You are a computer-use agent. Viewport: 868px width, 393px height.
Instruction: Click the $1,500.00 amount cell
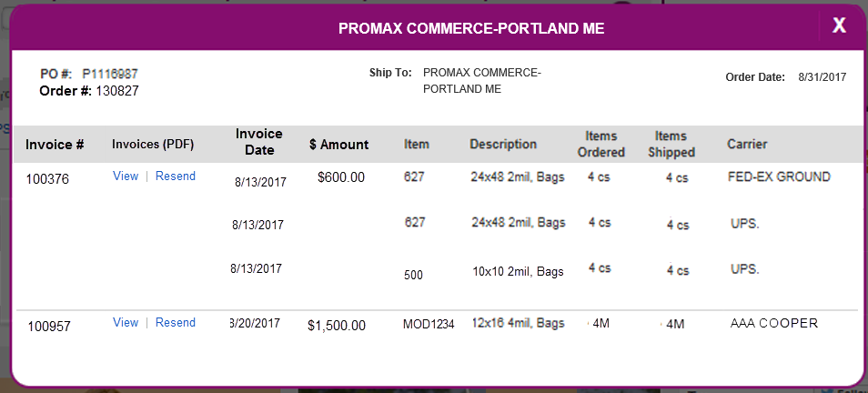click(x=337, y=326)
